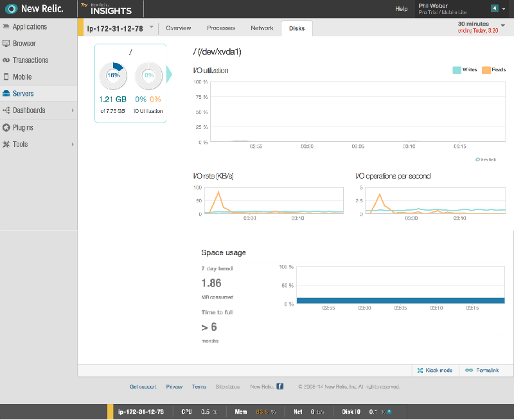Click the Facebook icon in footer
514x420 pixels.
coord(279,386)
